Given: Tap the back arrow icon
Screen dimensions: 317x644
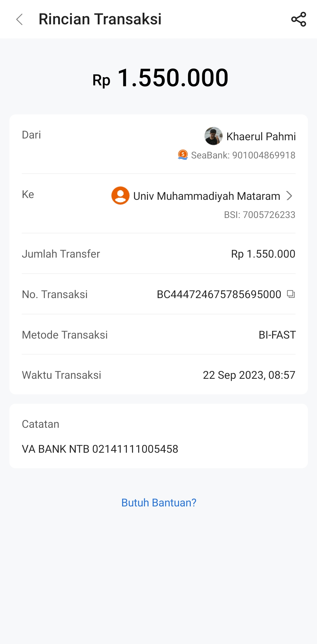Looking at the screenshot, I should 20,20.
